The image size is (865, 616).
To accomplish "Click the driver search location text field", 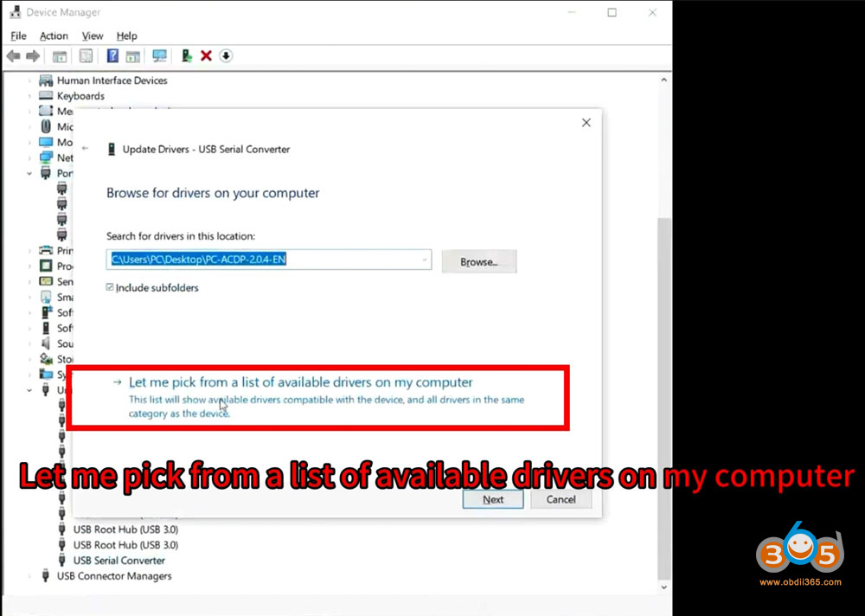I will tap(259, 260).
